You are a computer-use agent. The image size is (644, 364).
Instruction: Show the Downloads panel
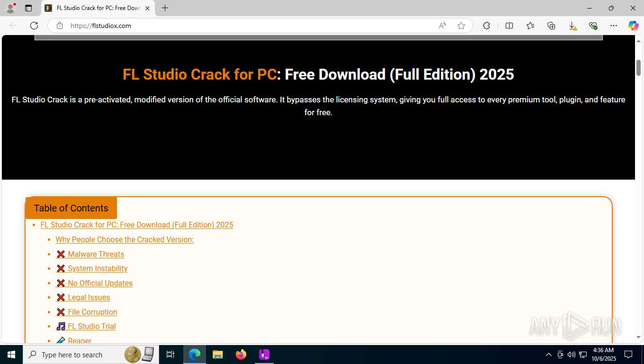click(572, 26)
